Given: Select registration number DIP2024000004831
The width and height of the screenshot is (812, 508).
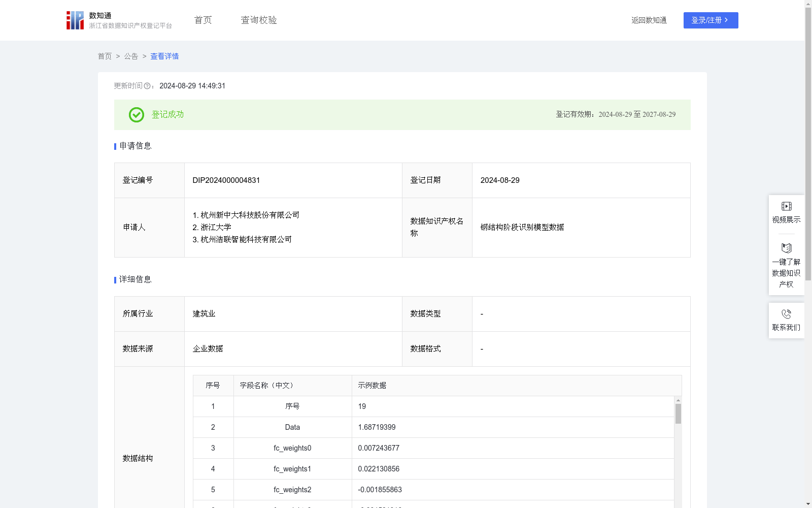Looking at the screenshot, I should point(226,180).
